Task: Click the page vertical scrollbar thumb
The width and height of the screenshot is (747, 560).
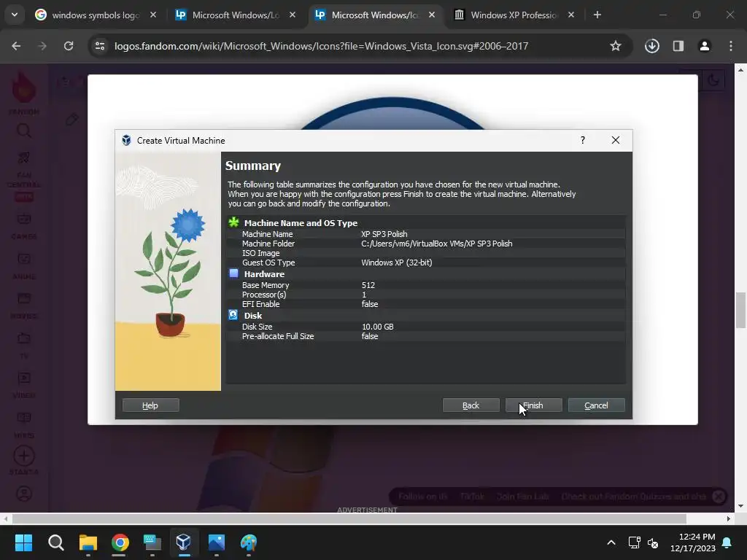Action: click(x=740, y=311)
